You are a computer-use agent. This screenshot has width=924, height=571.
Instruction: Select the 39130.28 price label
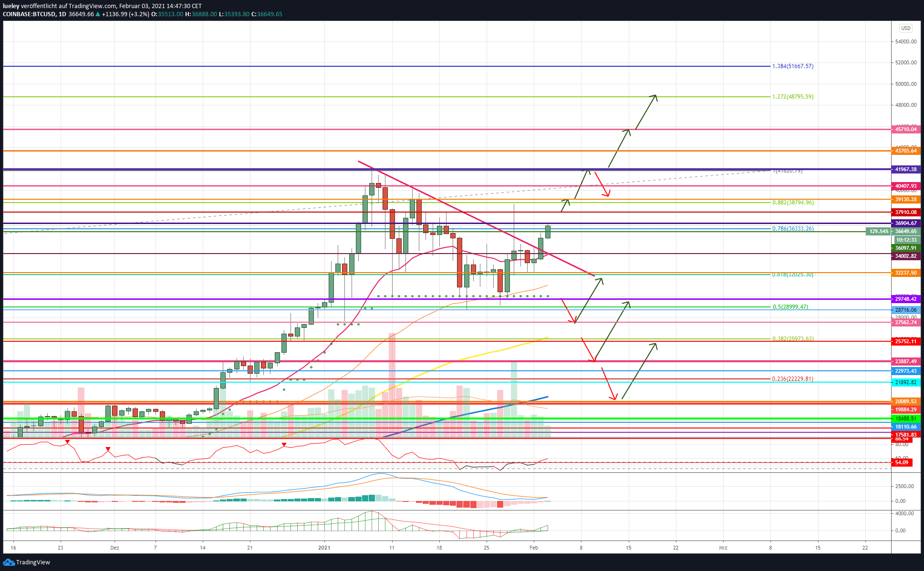point(905,199)
